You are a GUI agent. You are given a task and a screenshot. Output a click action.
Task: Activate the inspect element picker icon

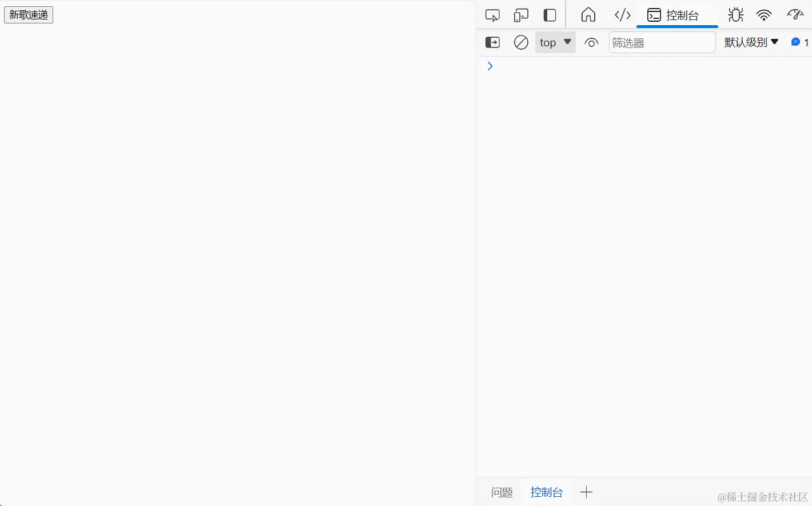[492, 15]
